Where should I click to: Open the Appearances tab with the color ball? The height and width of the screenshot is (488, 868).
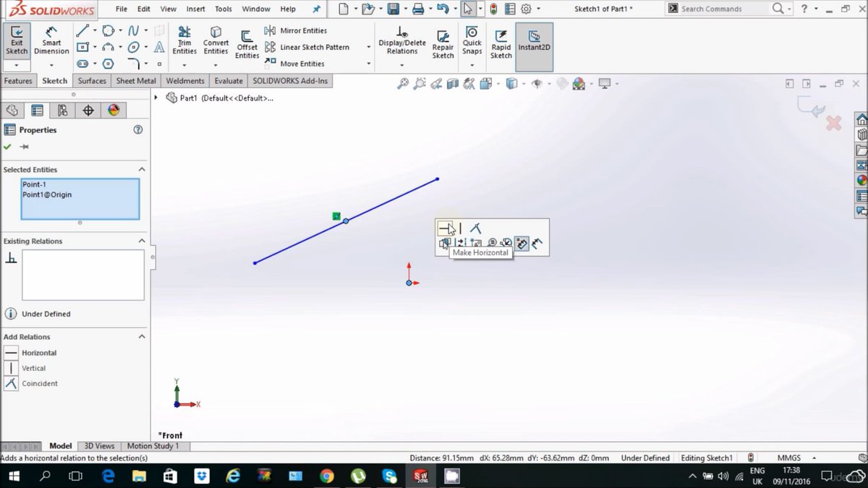[x=114, y=111]
